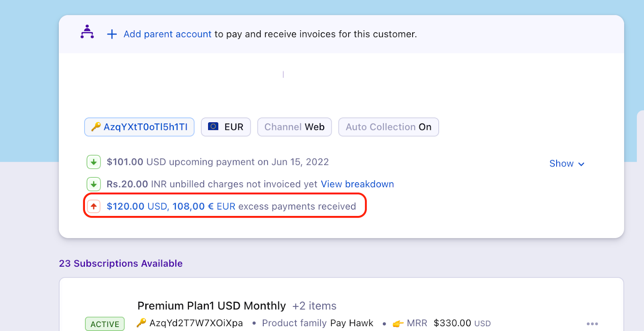Click the account hierarchy icon
Image resolution: width=644 pixels, height=331 pixels.
pyautogui.click(x=87, y=32)
